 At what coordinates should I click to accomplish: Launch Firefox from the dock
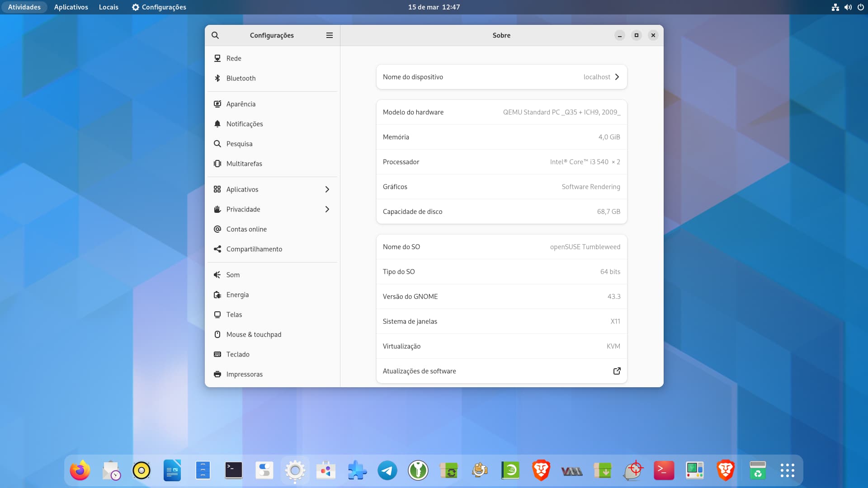click(80, 471)
